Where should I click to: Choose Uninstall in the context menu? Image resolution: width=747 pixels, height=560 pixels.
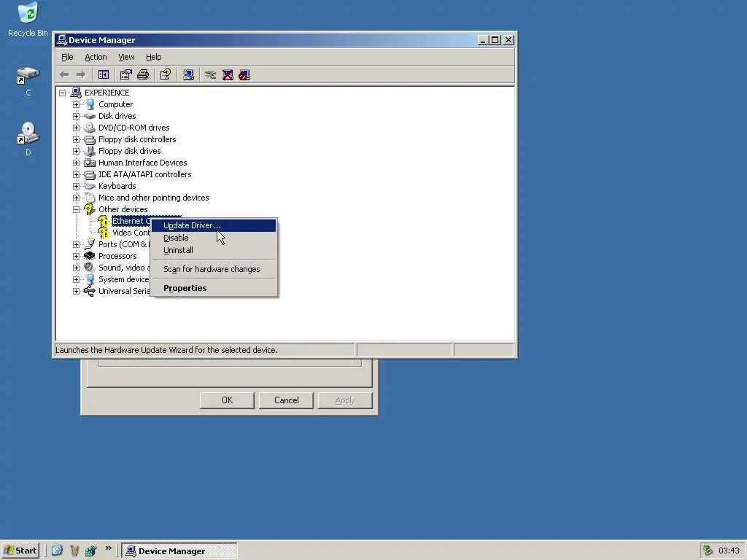[x=214, y=250]
